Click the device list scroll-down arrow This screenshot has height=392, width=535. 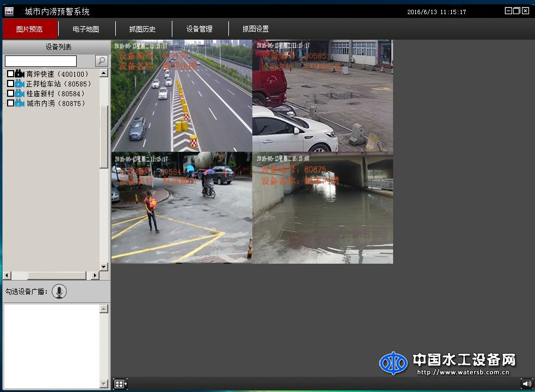coord(104,266)
